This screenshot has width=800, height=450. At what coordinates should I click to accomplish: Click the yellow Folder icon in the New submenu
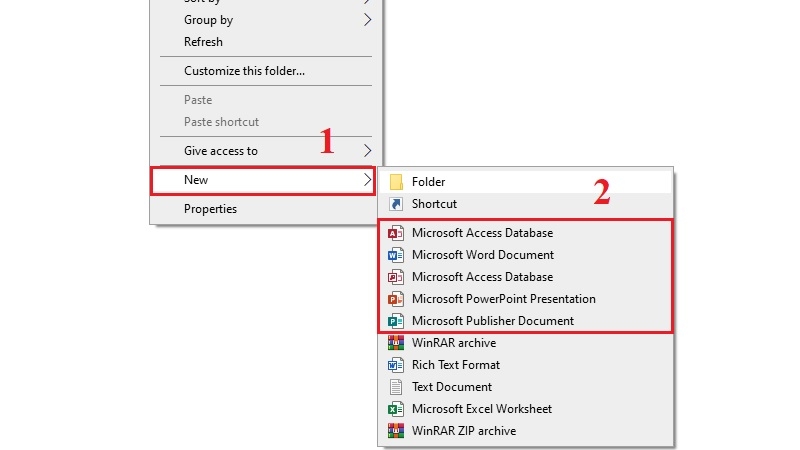(396, 182)
